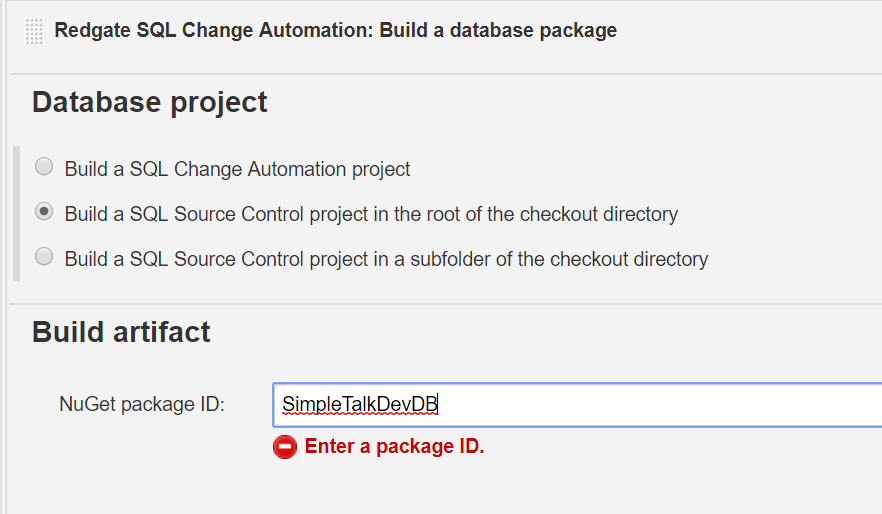Click the 'Redgate SQL Change Automation' step title
The width and height of the screenshot is (882, 514).
click(336, 30)
